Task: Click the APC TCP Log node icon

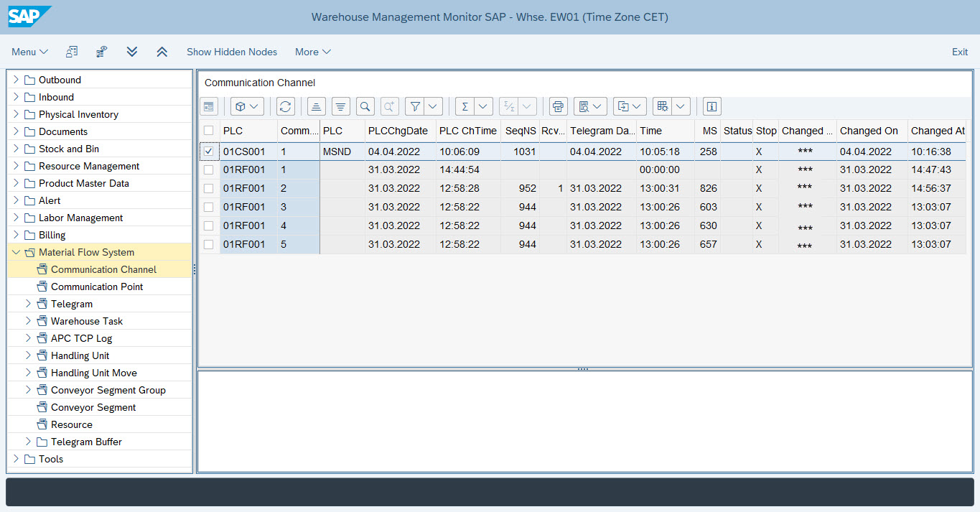Action: [42, 338]
